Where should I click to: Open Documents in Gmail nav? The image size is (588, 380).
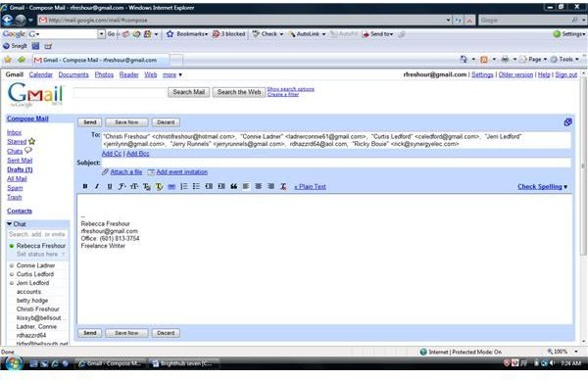[x=73, y=75]
